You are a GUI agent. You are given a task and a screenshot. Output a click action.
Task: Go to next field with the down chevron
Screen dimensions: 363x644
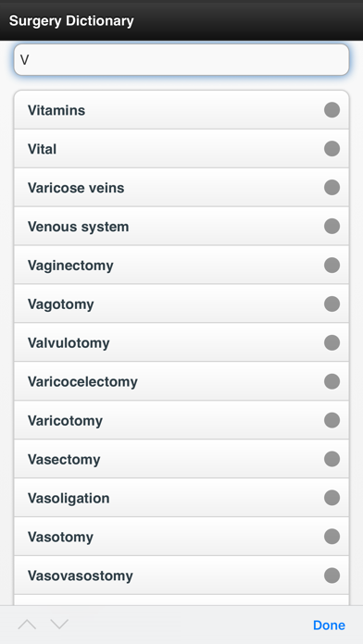tap(59, 625)
